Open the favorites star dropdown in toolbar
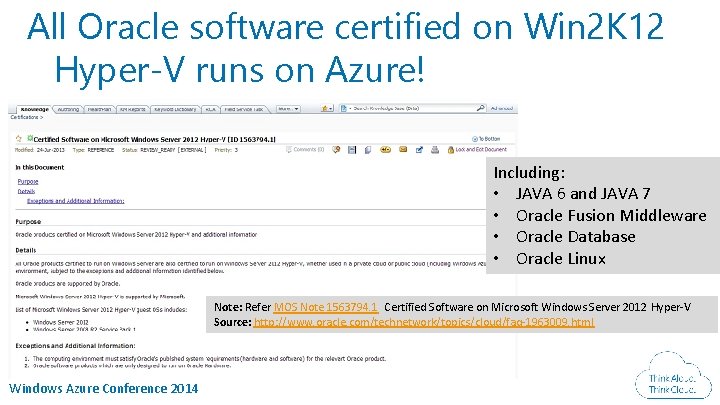Image resolution: width=720 pixels, height=405 pixels. click(x=327, y=109)
